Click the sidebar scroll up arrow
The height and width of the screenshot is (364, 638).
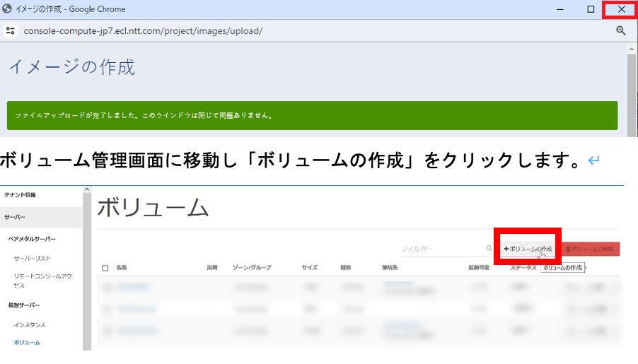pos(87,189)
